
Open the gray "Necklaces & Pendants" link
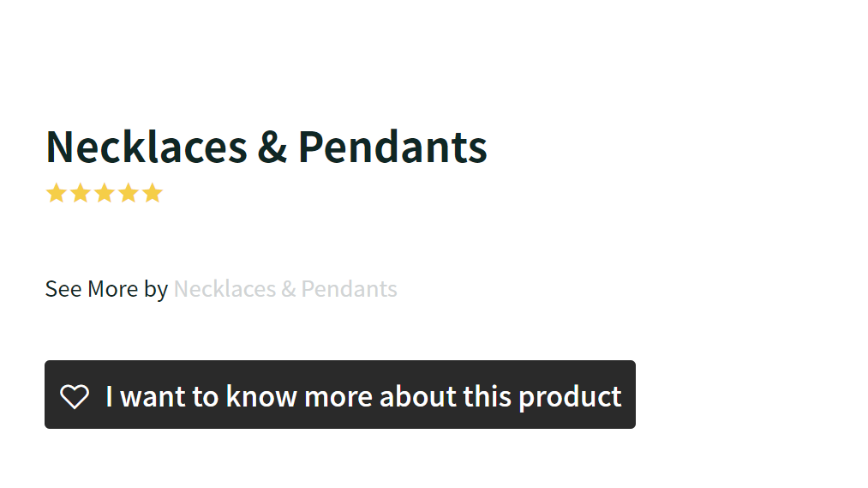(x=285, y=289)
